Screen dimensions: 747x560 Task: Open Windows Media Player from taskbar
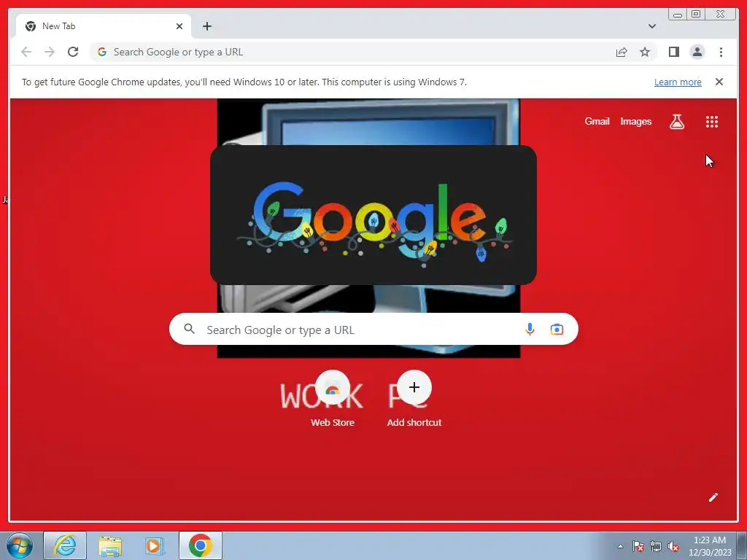155,545
